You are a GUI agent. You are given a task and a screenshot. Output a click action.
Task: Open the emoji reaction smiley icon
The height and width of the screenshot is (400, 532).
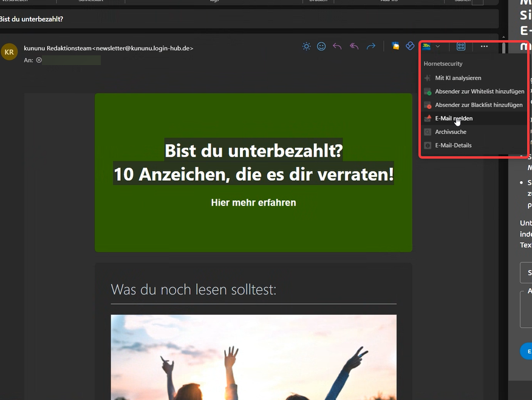pos(321,46)
